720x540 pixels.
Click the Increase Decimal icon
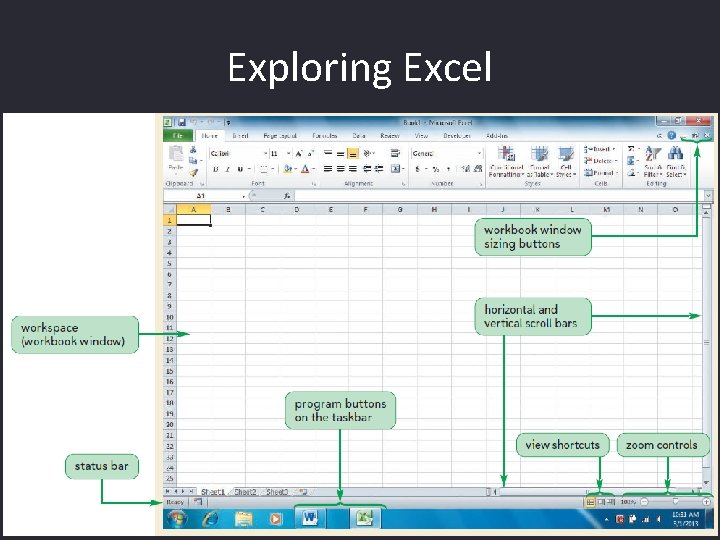click(x=466, y=169)
